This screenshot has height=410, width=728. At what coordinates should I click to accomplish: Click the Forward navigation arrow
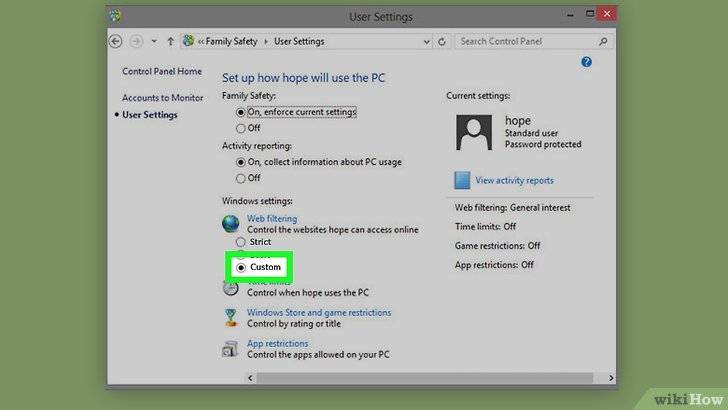tap(137, 42)
